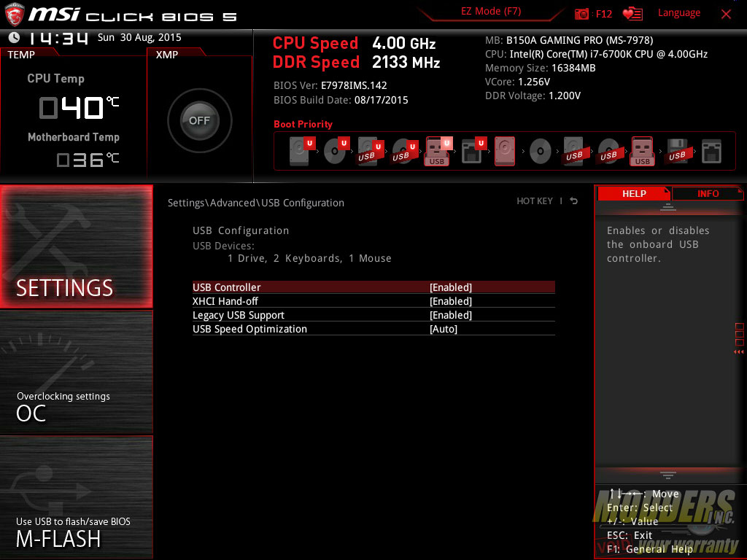The image size is (747, 560).
Task: Switch to the INFO tab
Action: point(708,193)
